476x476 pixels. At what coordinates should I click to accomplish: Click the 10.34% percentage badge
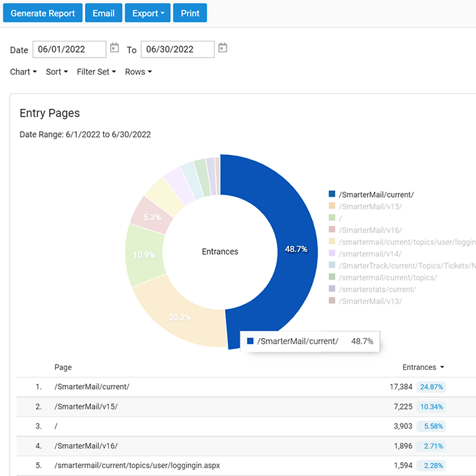431,407
